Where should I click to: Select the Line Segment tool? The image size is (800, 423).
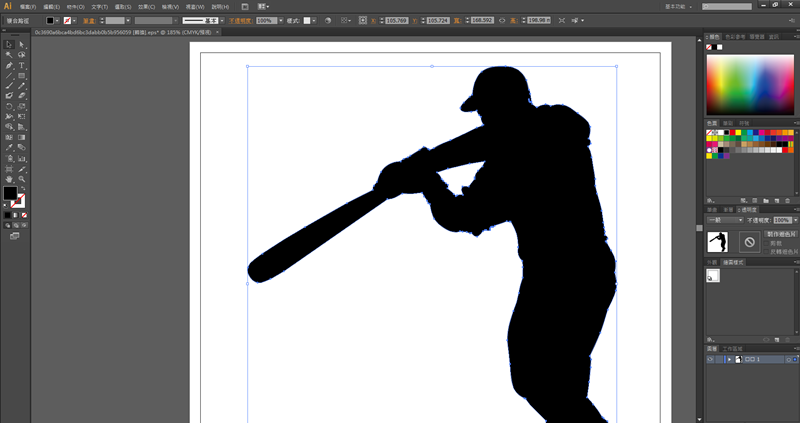click(x=9, y=75)
